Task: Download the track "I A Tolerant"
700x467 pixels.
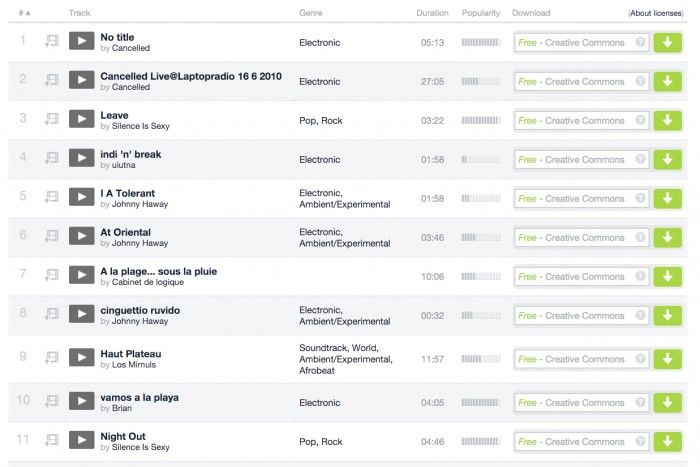Action: [667, 198]
